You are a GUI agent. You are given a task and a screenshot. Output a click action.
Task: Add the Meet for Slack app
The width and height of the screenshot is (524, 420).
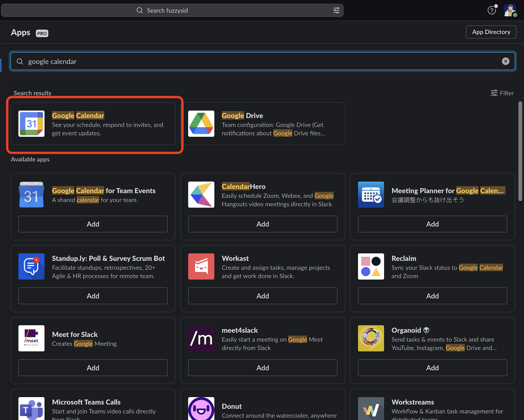tap(93, 368)
